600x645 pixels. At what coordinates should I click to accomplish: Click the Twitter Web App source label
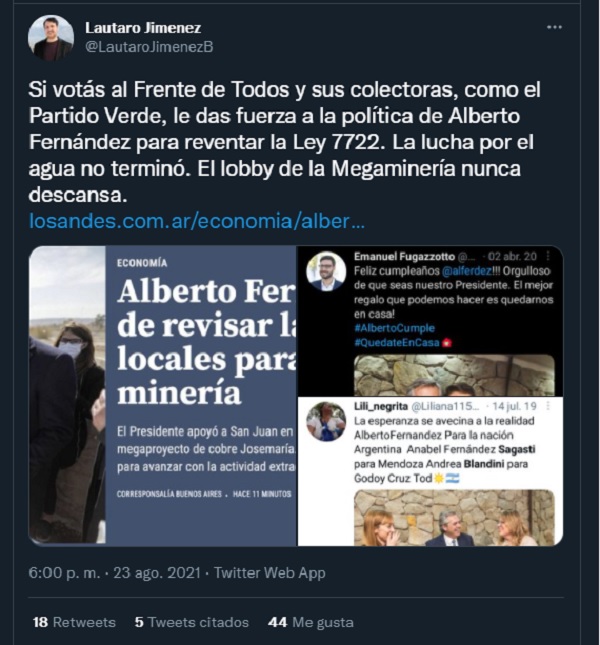(x=270, y=573)
